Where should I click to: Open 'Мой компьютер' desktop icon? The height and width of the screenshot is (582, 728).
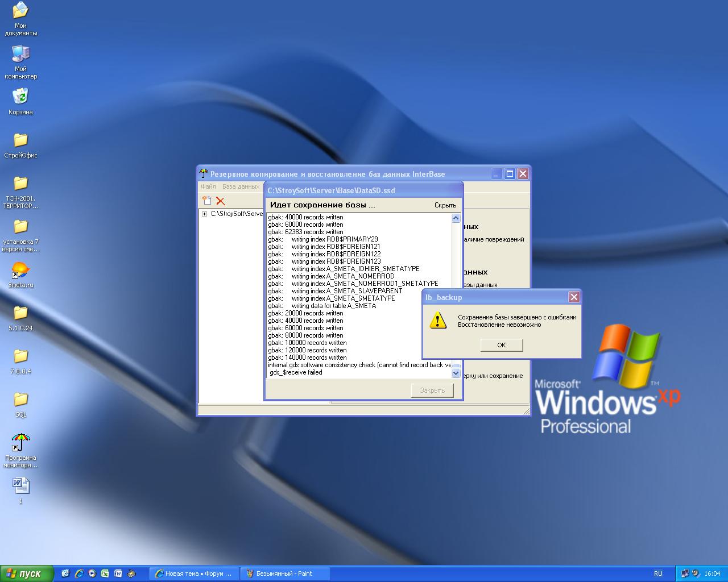pos(20,62)
